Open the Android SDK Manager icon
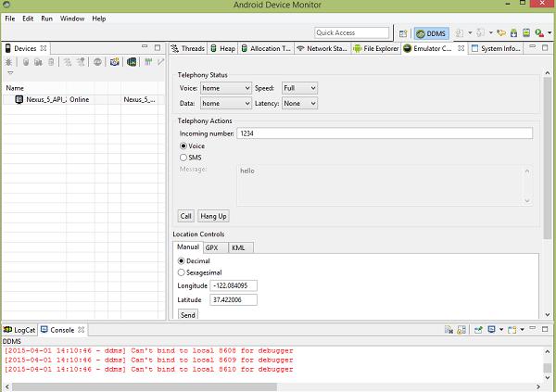556x392 pixels. pyautogui.click(x=513, y=33)
